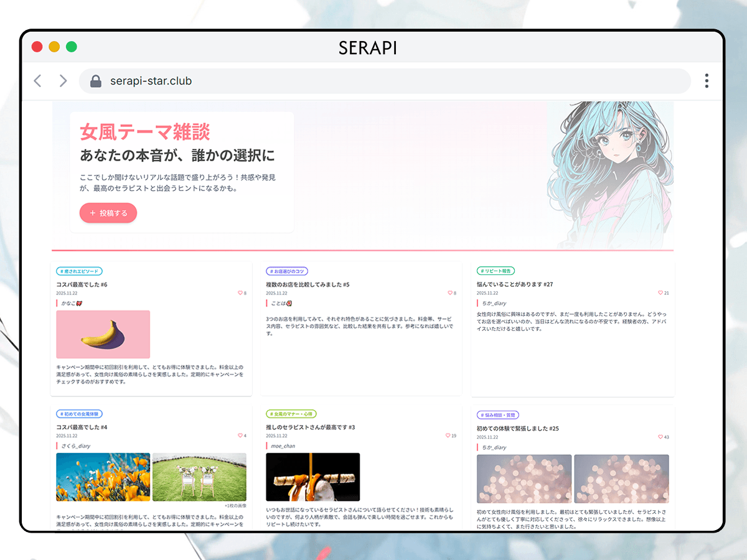Open post title 初めての体験で緊張しました #25
Viewport: 747px width, 560px height.
coord(518,429)
